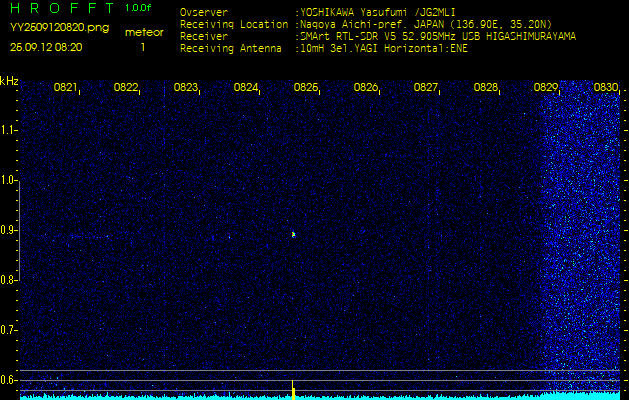
Task: Select the 1.0 kHz frequency label
Action: tap(9, 180)
